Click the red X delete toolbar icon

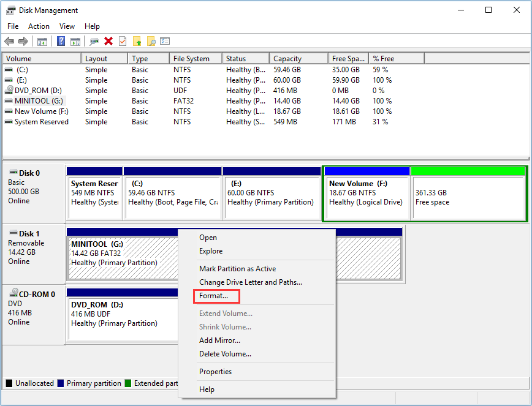coord(108,41)
